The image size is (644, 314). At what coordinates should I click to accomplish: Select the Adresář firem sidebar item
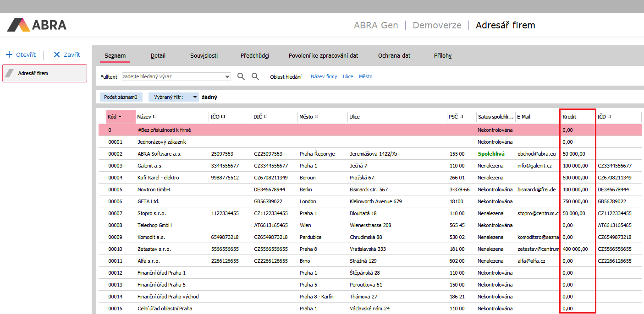(44, 73)
